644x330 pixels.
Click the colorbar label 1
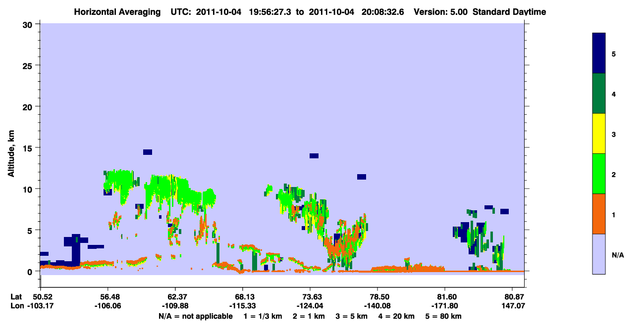coord(614,215)
